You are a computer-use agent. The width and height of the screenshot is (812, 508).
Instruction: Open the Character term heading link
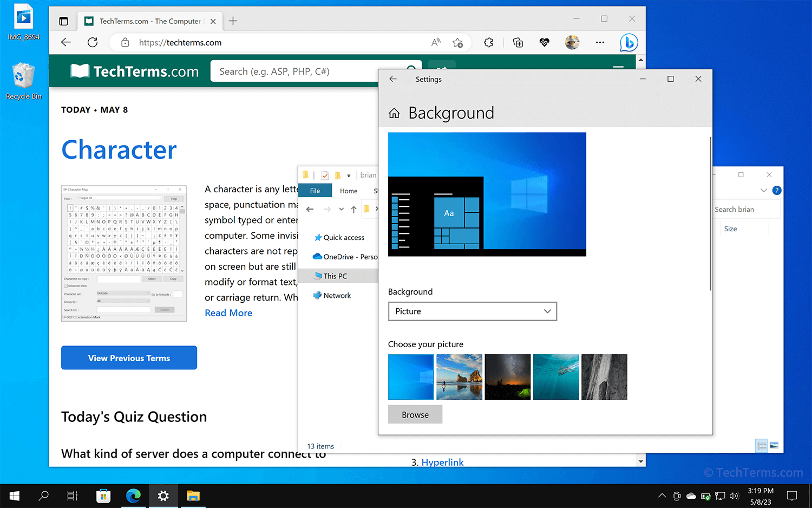(x=119, y=149)
